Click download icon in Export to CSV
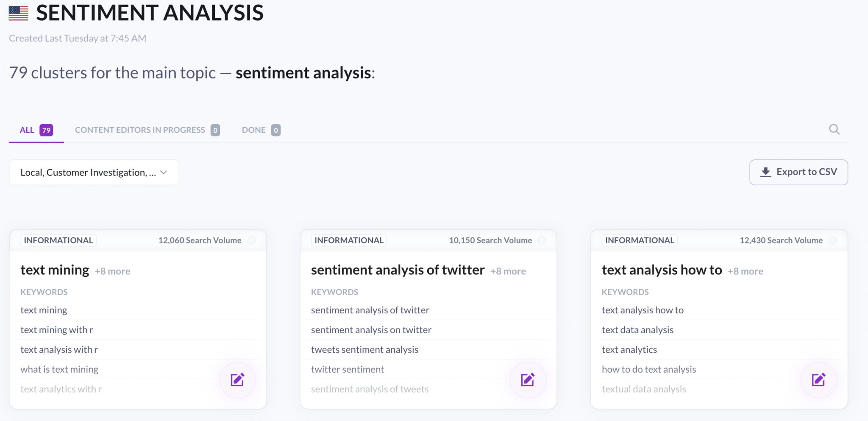Image resolution: width=868 pixels, height=421 pixels. pos(765,172)
